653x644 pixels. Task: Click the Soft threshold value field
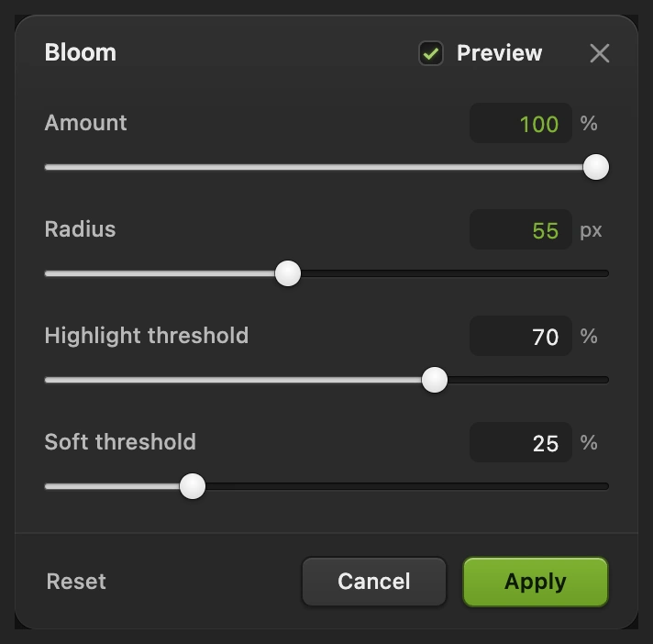tap(521, 442)
